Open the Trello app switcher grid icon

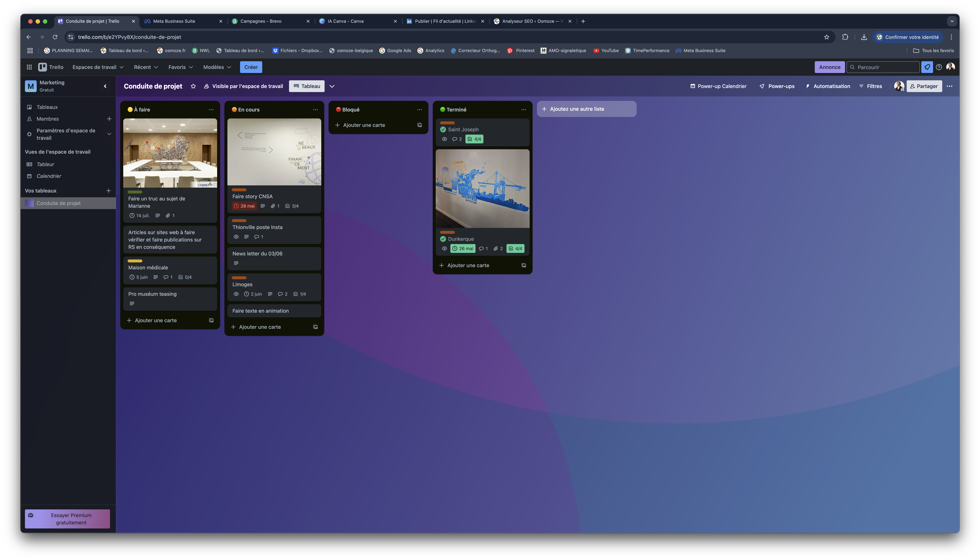(x=29, y=67)
